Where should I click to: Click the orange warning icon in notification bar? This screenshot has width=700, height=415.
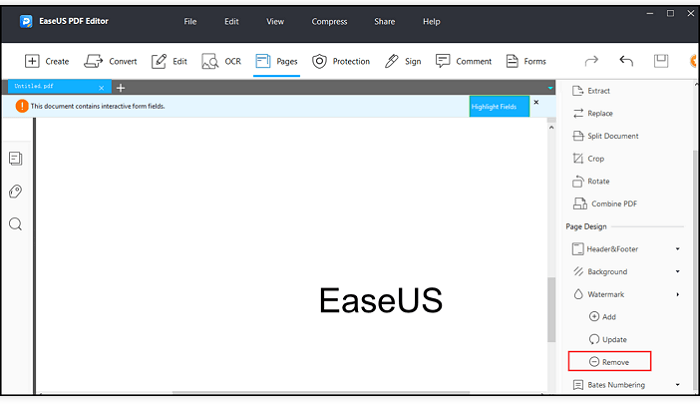tap(22, 106)
